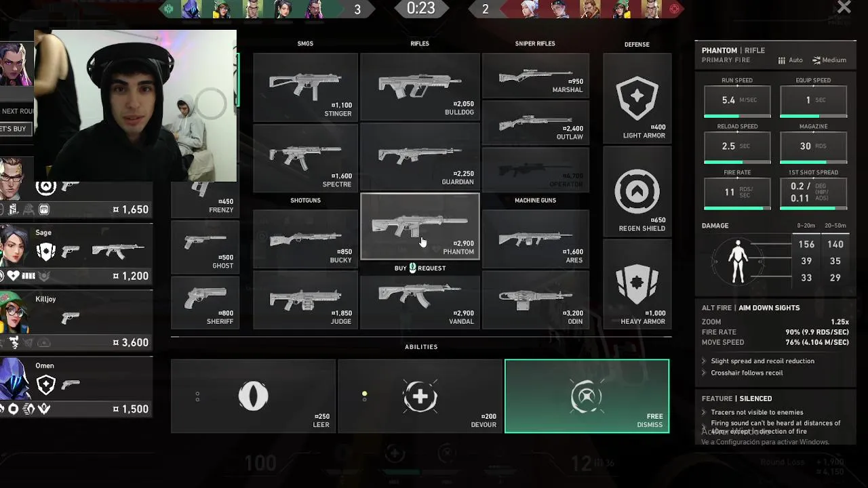Purchase Regen Shield
This screenshot has width=868, height=488.
[637, 192]
